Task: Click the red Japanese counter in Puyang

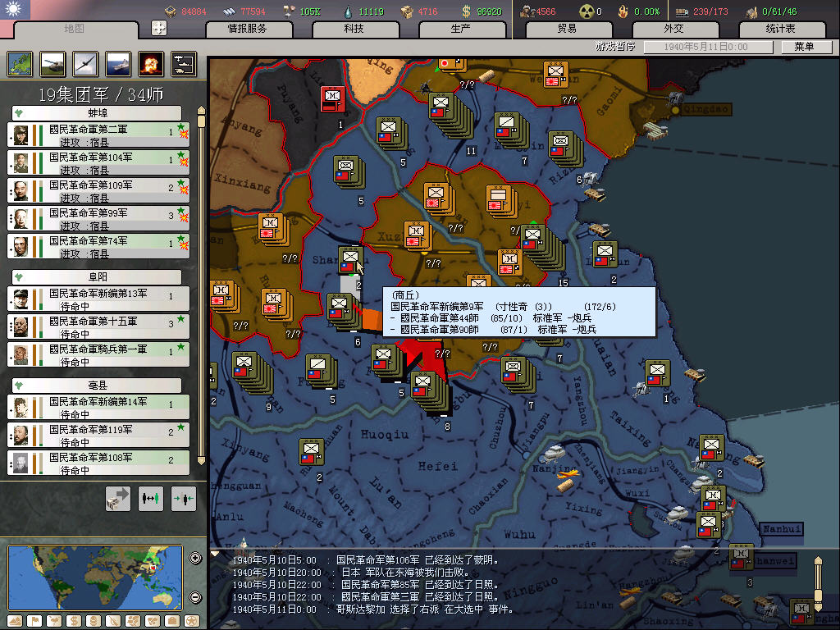Action: point(333,99)
